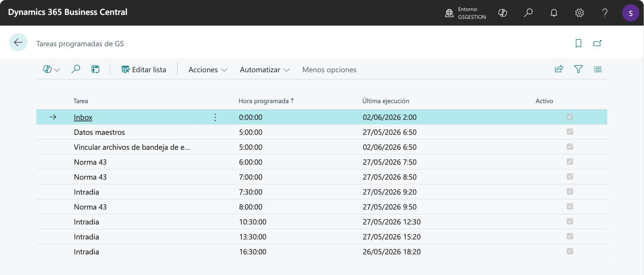Click Menos opciones
644x275 pixels.
pyautogui.click(x=329, y=70)
